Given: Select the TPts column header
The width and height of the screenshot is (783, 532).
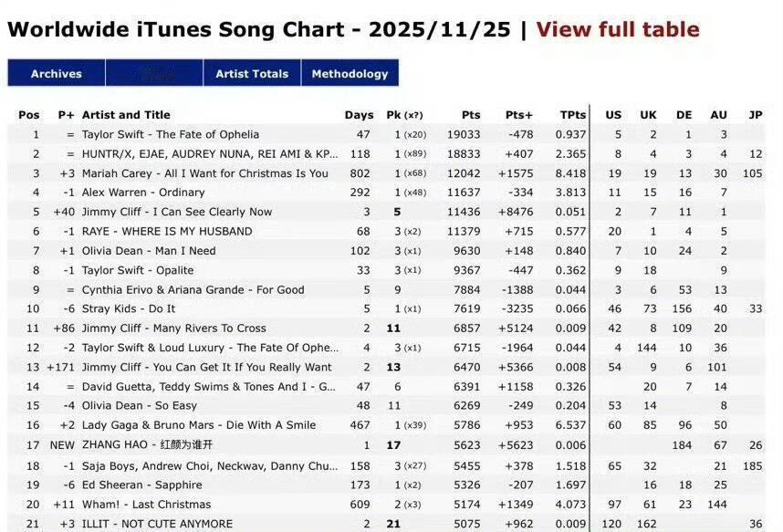Looking at the screenshot, I should click(x=572, y=115).
